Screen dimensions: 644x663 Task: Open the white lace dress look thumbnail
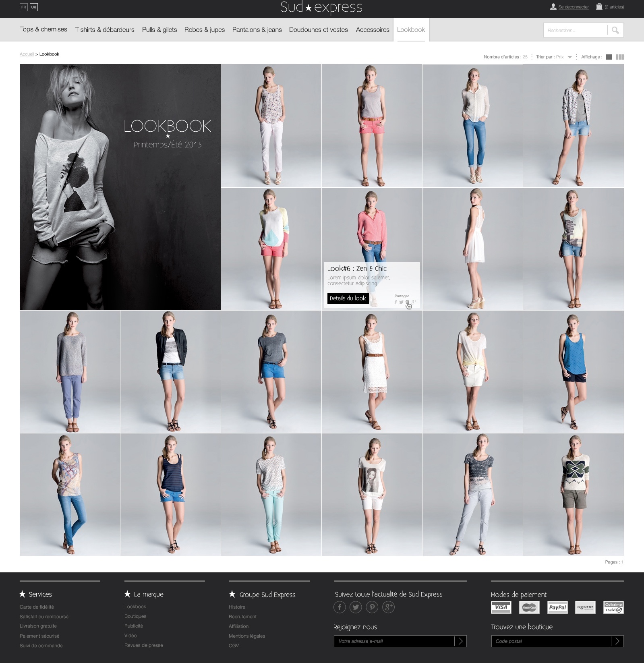[372, 372]
